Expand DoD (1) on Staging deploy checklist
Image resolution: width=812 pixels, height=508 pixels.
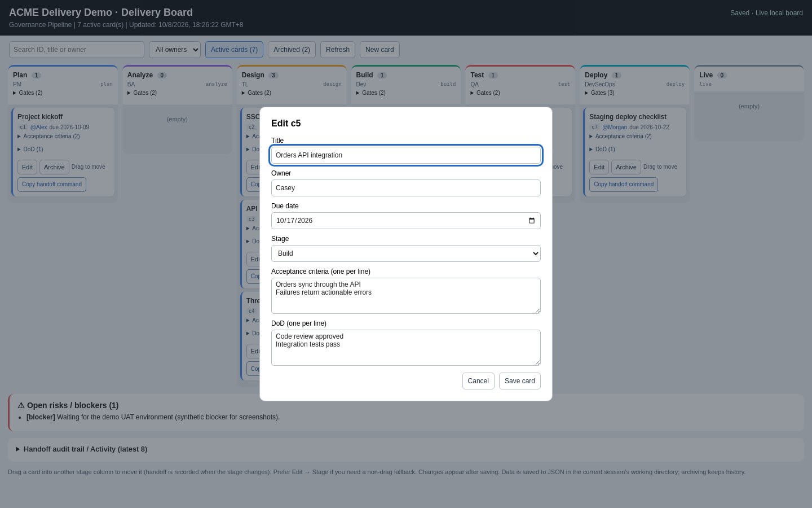tap(602, 149)
